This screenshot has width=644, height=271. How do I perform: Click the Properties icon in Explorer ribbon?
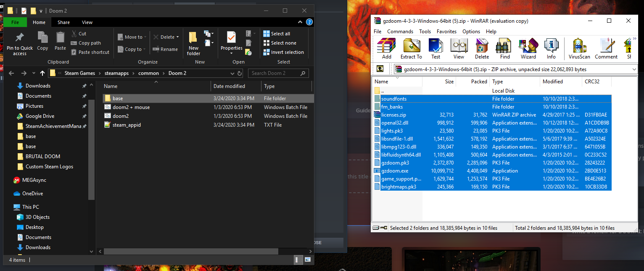[232, 38]
